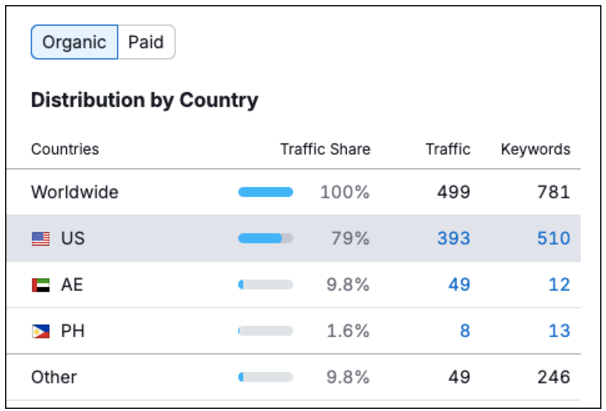Click the Traffic column header

coord(447,149)
